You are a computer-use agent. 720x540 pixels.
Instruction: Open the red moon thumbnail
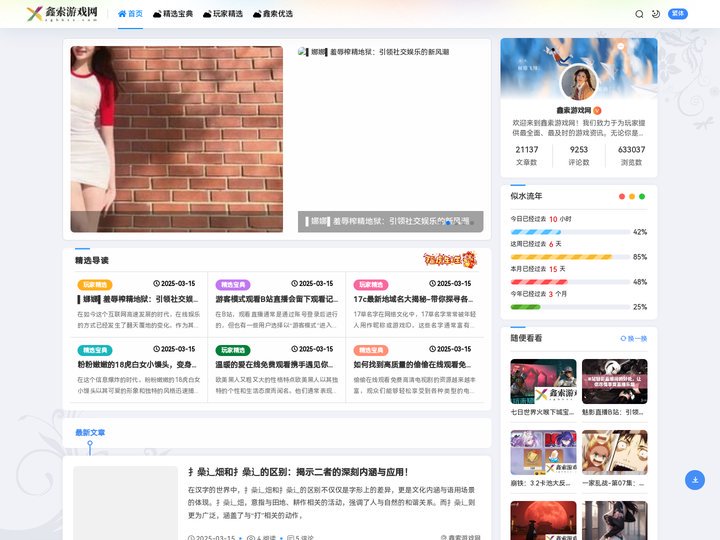[543, 520]
